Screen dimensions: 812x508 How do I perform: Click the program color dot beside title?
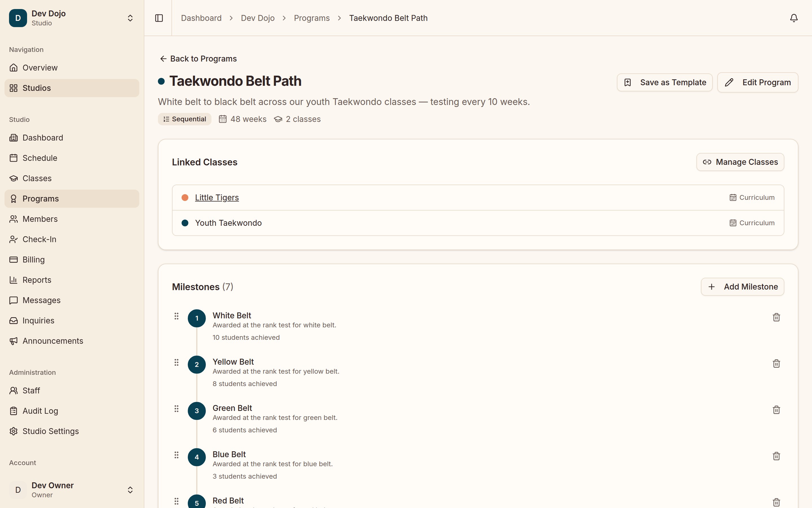(161, 81)
